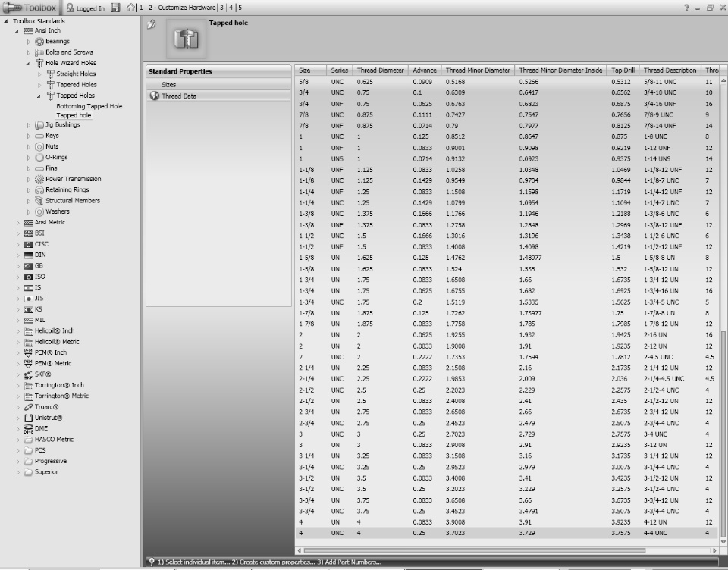Expand the DIN standard node

click(x=17, y=255)
